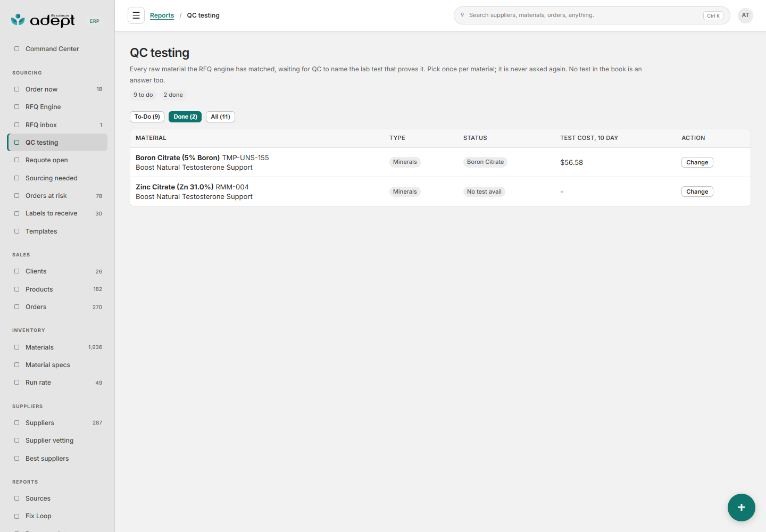Open Sources under Reports
Image resolution: width=766 pixels, height=532 pixels.
(57, 498)
